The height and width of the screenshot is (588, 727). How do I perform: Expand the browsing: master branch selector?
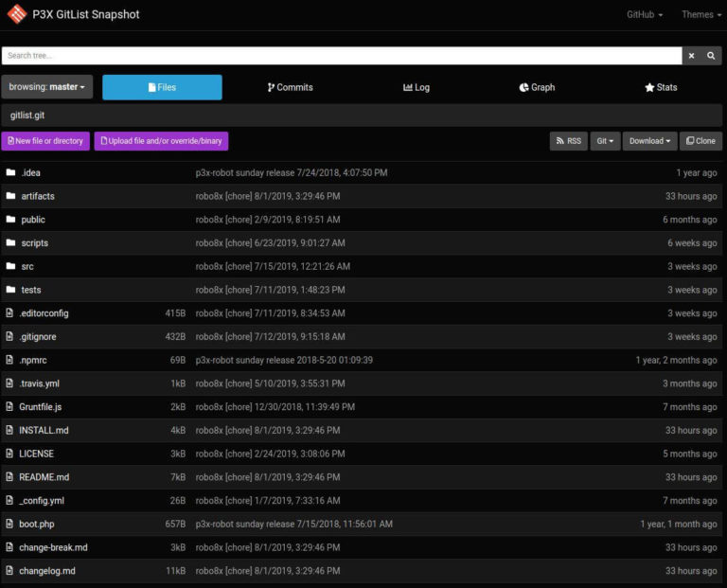point(46,87)
